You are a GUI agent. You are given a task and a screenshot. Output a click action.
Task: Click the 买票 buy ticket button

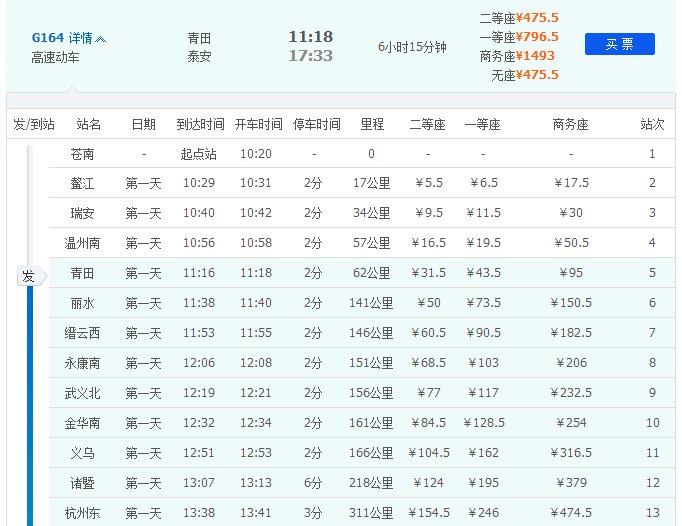click(x=619, y=44)
